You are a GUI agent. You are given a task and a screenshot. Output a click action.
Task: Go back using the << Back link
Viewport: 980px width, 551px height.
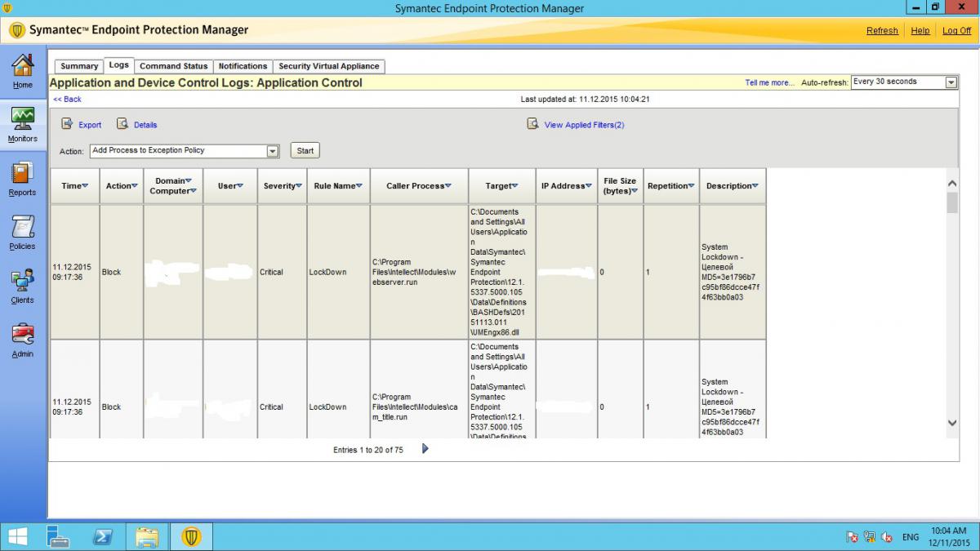[68, 99]
